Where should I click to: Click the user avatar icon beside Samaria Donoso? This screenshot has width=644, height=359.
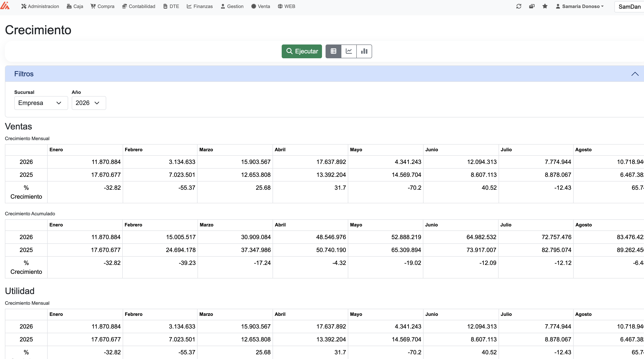558,6
